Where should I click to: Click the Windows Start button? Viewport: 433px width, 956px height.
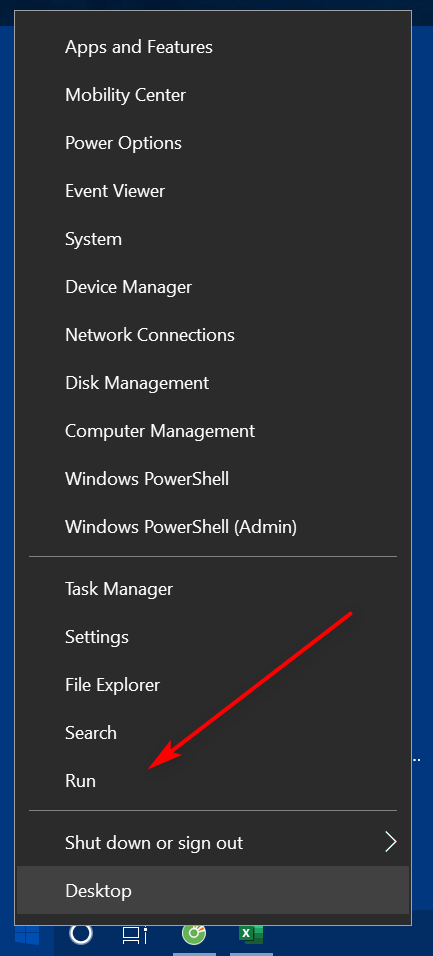click(27, 935)
